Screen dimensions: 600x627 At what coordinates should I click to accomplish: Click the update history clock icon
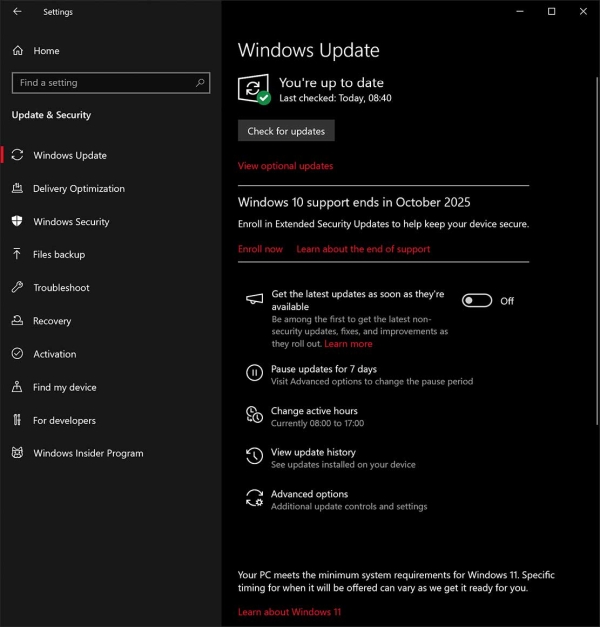tap(254, 456)
